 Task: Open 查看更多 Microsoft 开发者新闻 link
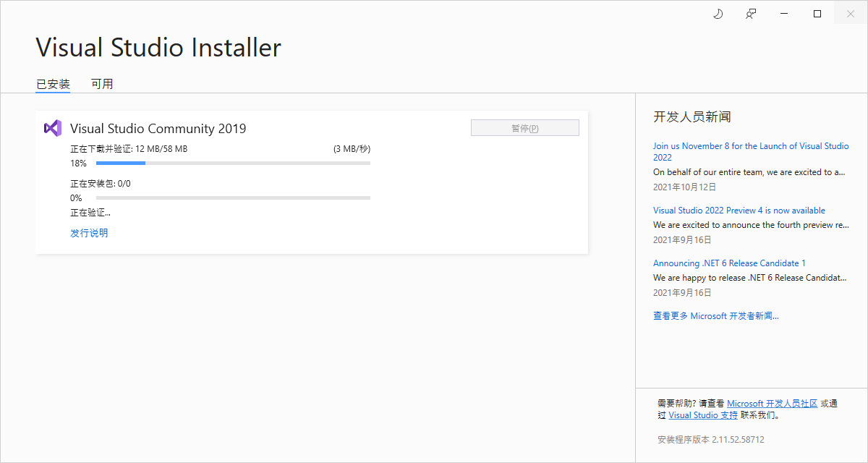click(716, 316)
